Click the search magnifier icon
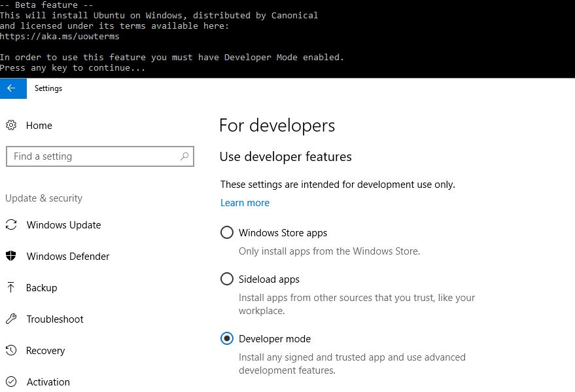Image resolution: width=575 pixels, height=392 pixels. (184, 156)
